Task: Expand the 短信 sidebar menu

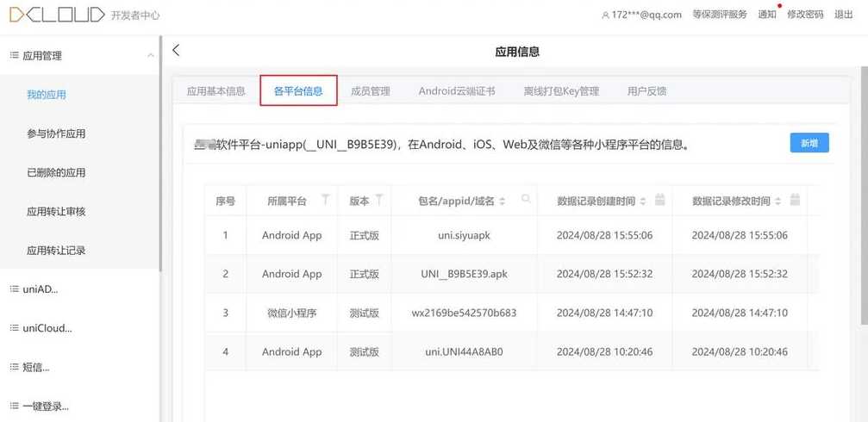Action: click(79, 367)
